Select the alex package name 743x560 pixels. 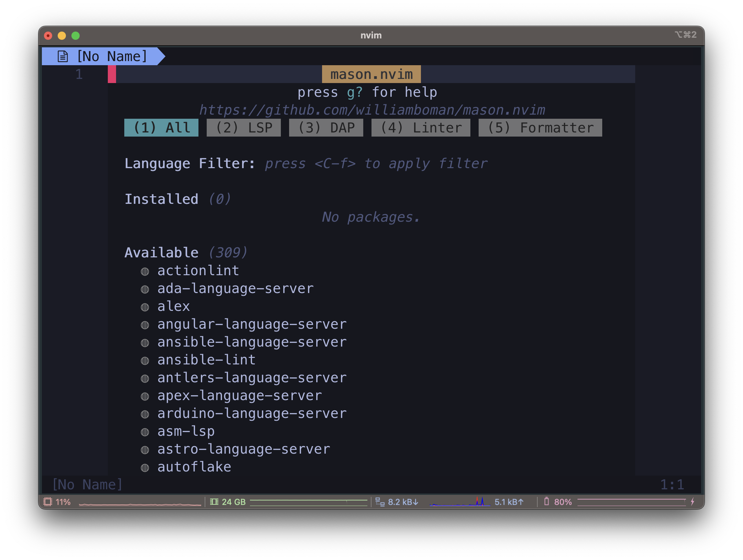173,306
